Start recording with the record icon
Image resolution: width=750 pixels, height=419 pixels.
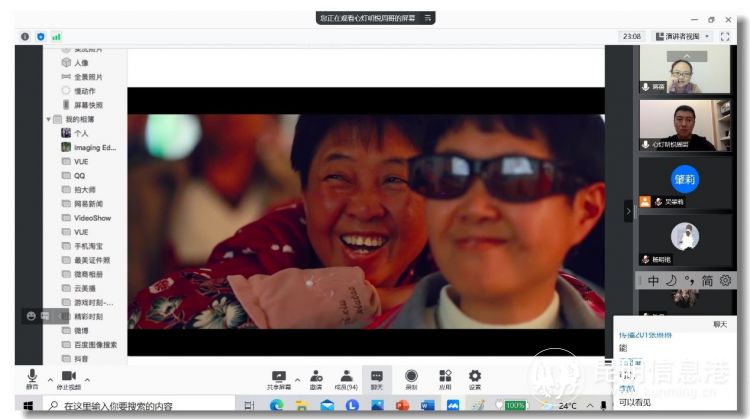tap(411, 376)
